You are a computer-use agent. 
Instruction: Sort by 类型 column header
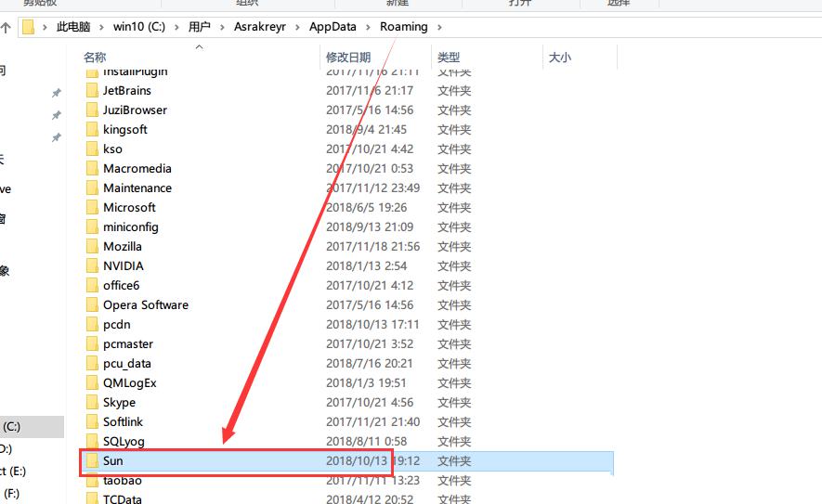449,58
